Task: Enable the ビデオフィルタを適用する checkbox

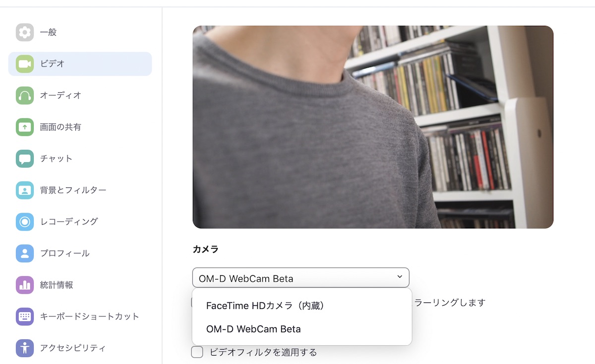Action: click(x=197, y=353)
